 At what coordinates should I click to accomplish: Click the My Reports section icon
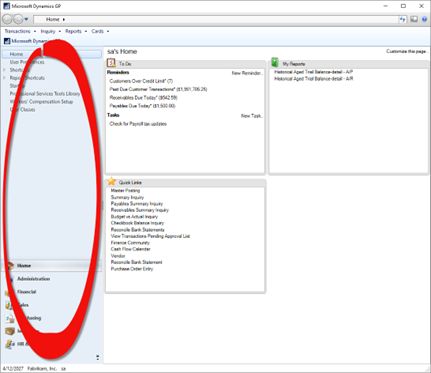275,62
